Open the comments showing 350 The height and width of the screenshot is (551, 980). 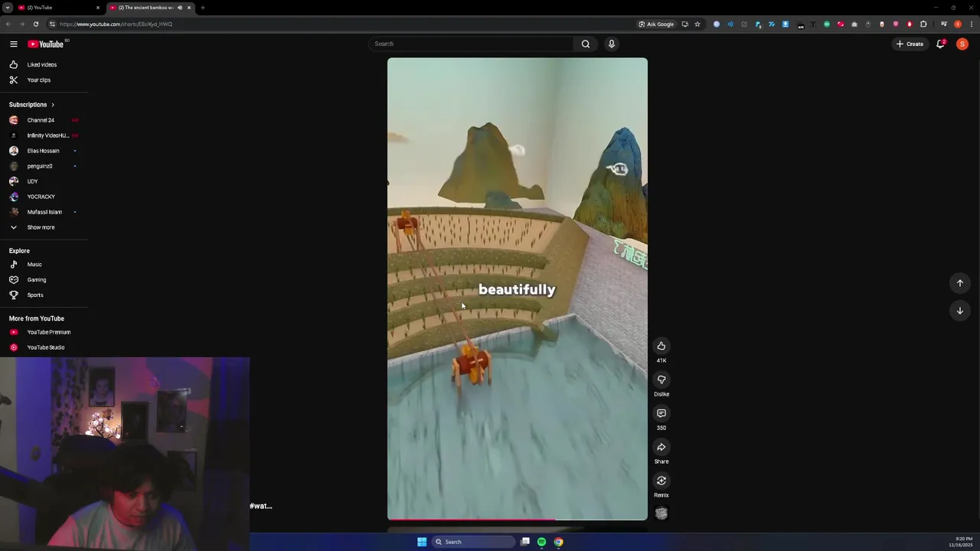coord(661,413)
